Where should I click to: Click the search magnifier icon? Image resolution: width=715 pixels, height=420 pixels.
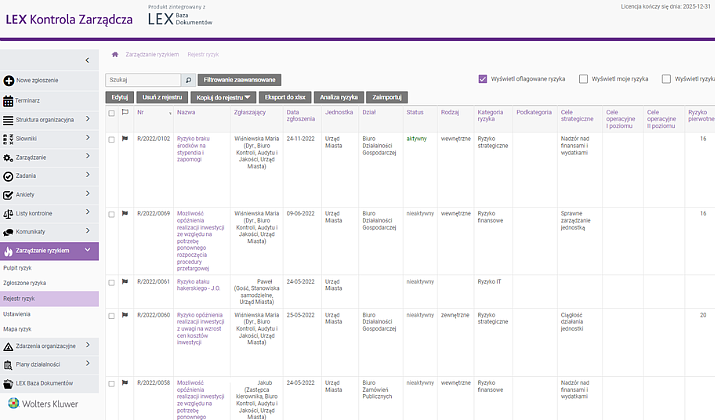tap(187, 79)
